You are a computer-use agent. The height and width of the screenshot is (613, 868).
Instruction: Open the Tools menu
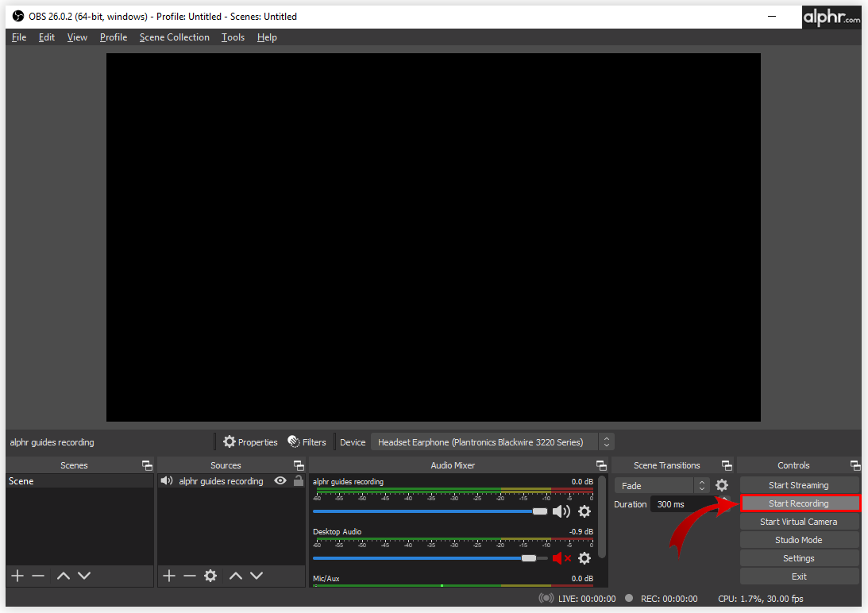[x=233, y=37]
